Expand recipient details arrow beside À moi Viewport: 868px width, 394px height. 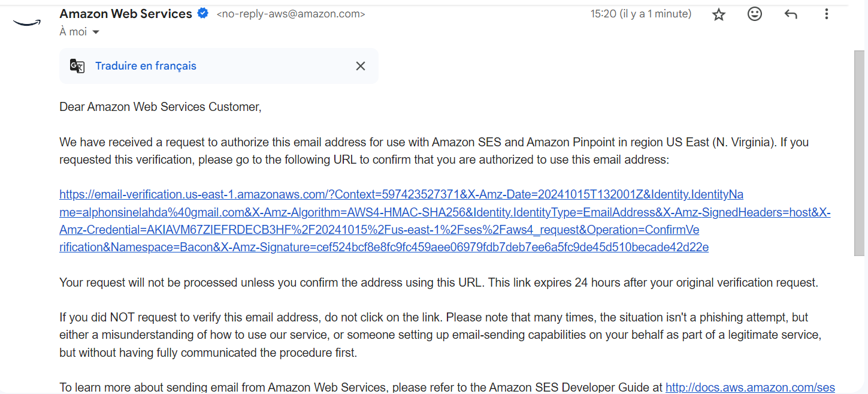(96, 32)
